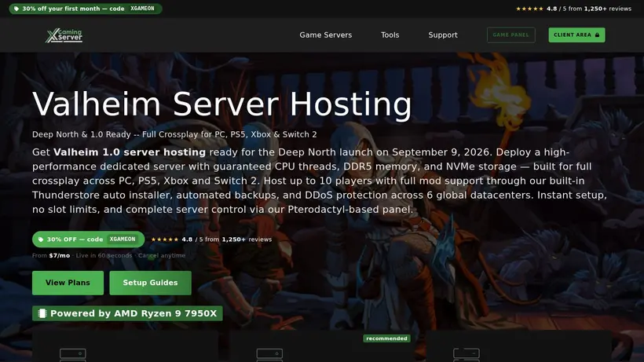
Task: Click the lock icon in Client Area
Action: [597, 35]
